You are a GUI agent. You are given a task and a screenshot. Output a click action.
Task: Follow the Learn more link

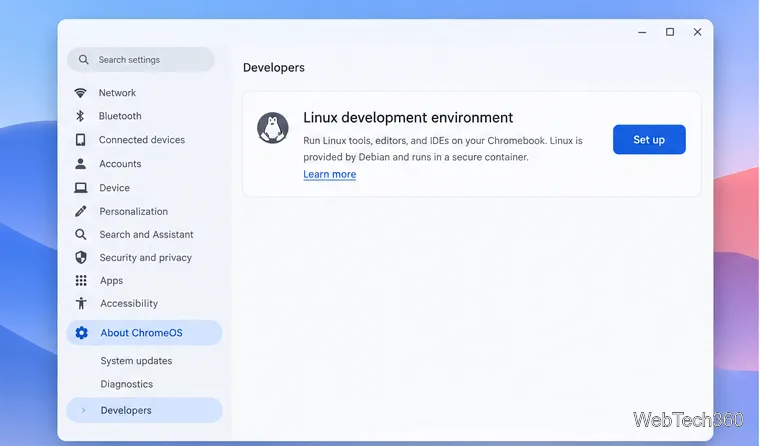click(330, 174)
